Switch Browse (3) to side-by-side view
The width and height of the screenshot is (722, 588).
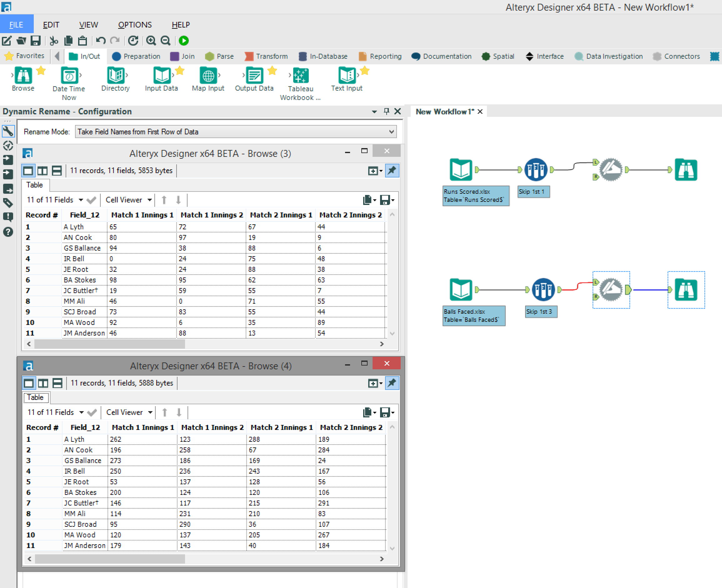tap(42, 171)
